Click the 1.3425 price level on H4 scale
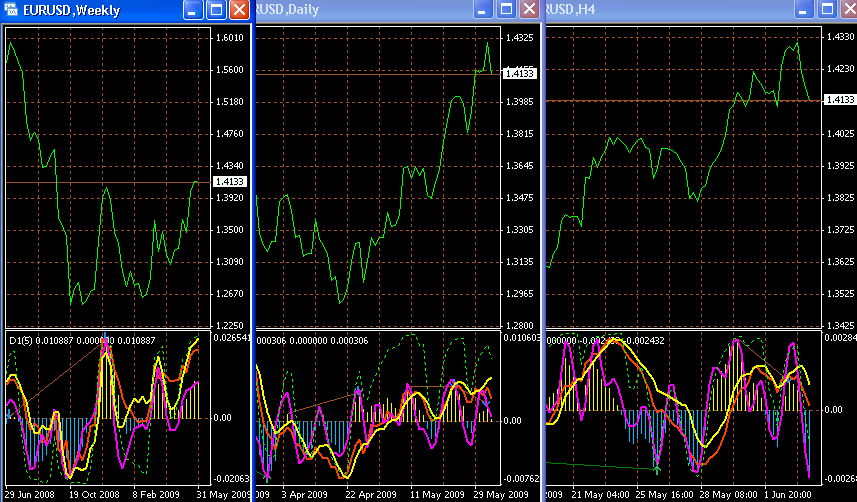 point(840,326)
